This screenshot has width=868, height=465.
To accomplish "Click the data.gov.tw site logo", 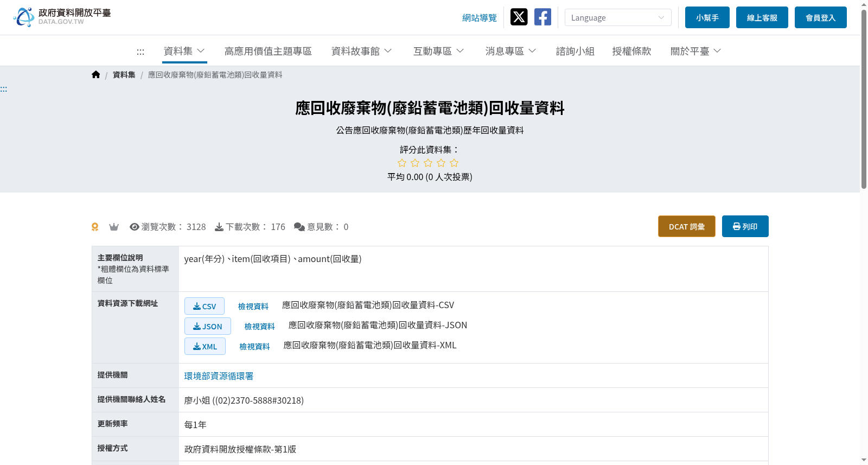I will [62, 17].
